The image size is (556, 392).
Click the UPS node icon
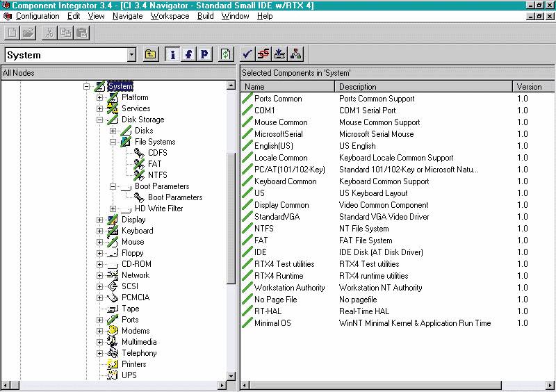[x=113, y=375]
